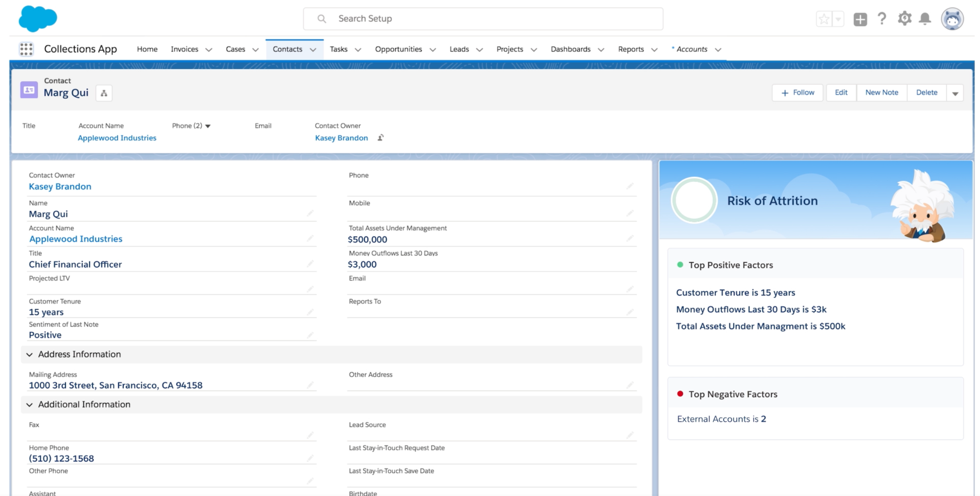
Task: Edit the Phone field pencil icon
Action: [630, 186]
